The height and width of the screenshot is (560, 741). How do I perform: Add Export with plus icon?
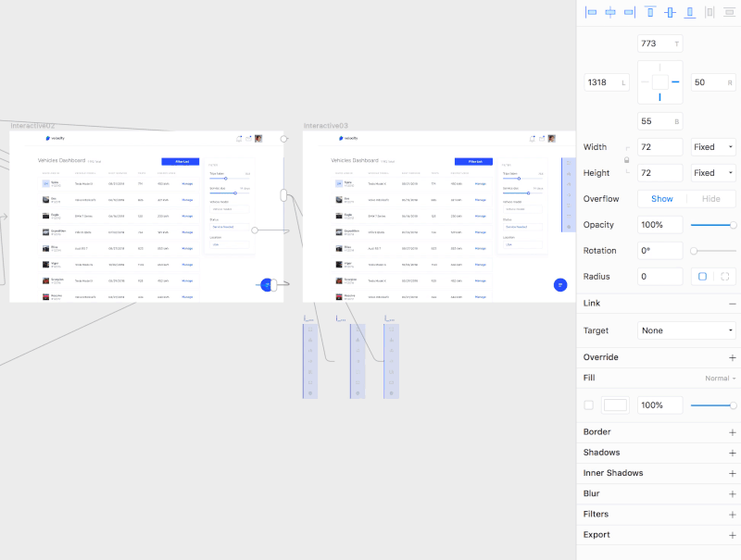[x=732, y=535]
